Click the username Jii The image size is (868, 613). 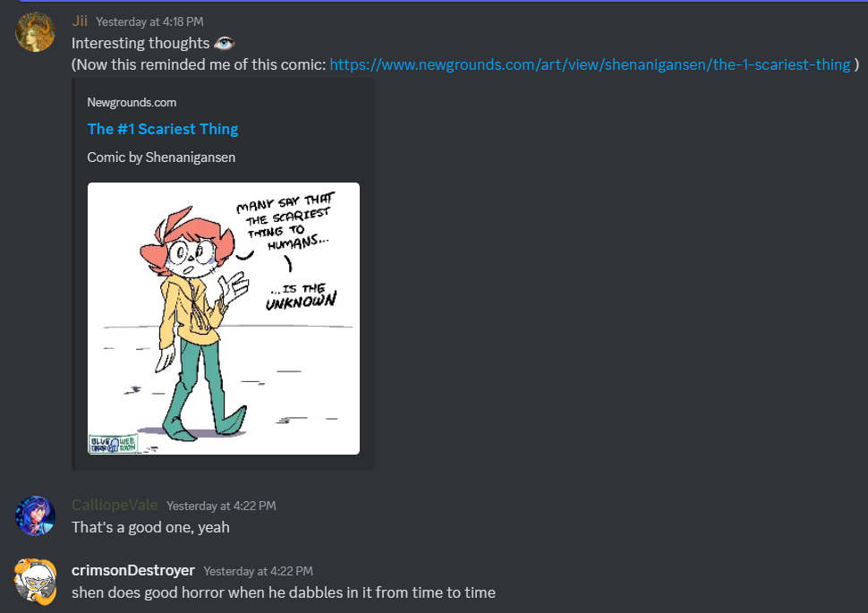pos(80,21)
